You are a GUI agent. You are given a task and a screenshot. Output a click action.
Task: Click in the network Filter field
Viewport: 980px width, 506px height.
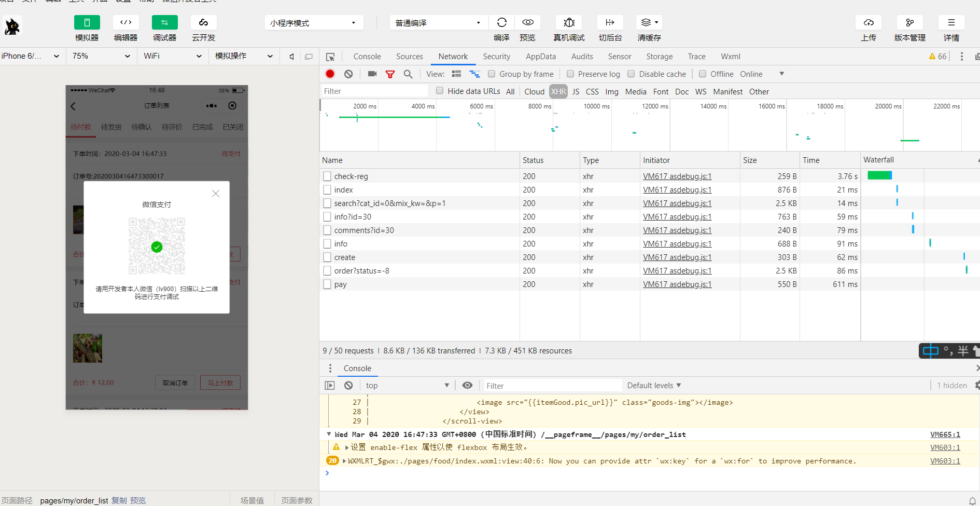pyautogui.click(x=374, y=91)
